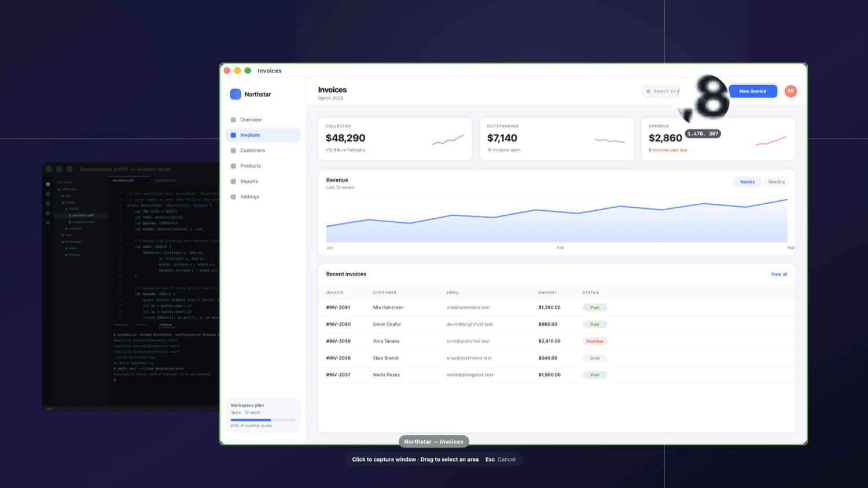Click email mia@lumenlabs.test
This screenshot has height=488, width=868.
468,307
